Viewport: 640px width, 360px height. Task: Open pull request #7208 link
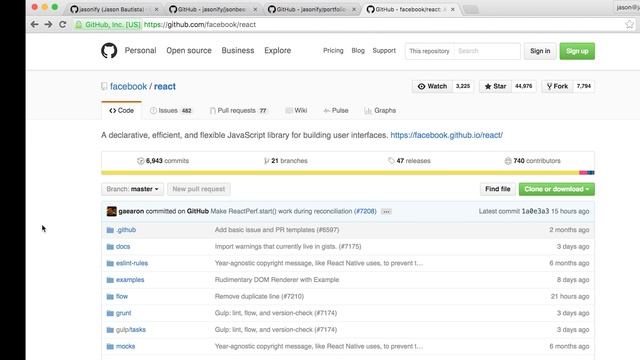click(x=365, y=211)
